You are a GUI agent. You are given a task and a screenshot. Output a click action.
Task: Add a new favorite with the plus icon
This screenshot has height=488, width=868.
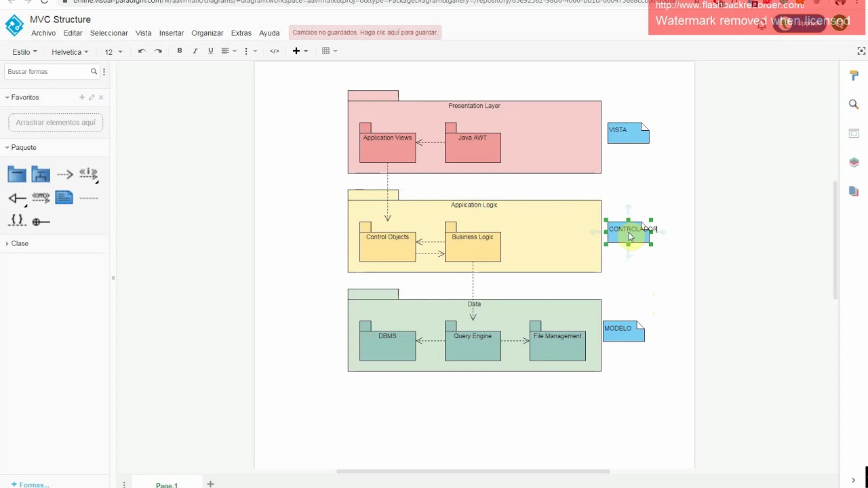coord(82,98)
